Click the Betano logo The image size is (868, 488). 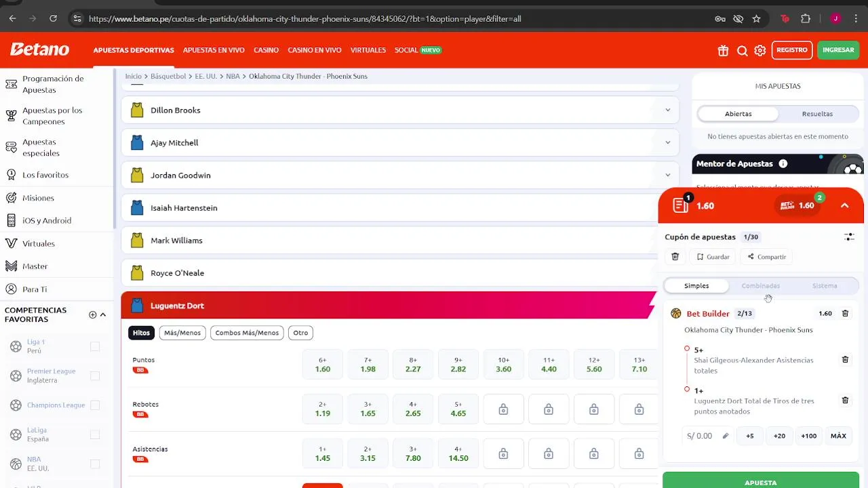pyautogui.click(x=39, y=49)
